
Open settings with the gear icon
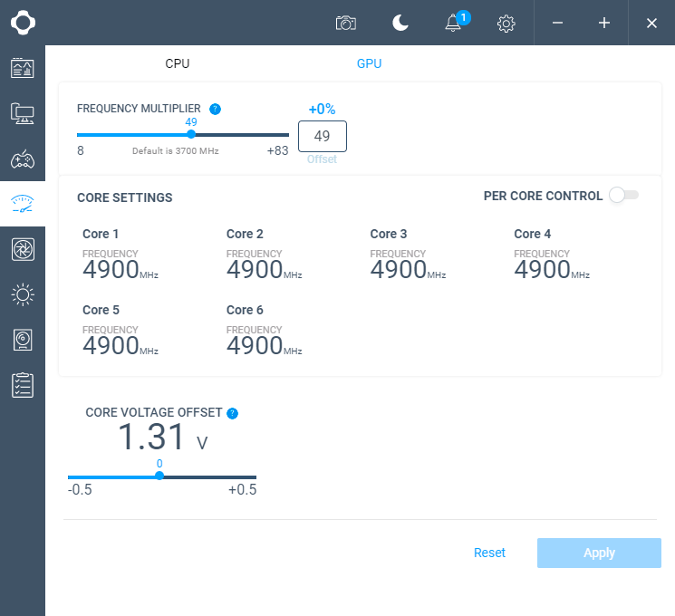point(506,24)
